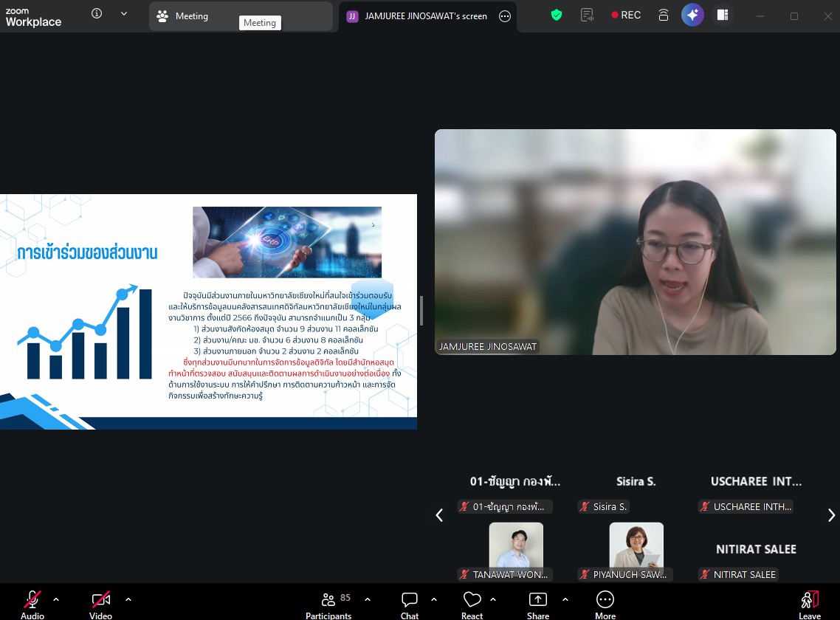Image resolution: width=840 pixels, height=620 pixels.
Task: Select PIYANUCH participant video thumbnail
Action: click(x=636, y=547)
